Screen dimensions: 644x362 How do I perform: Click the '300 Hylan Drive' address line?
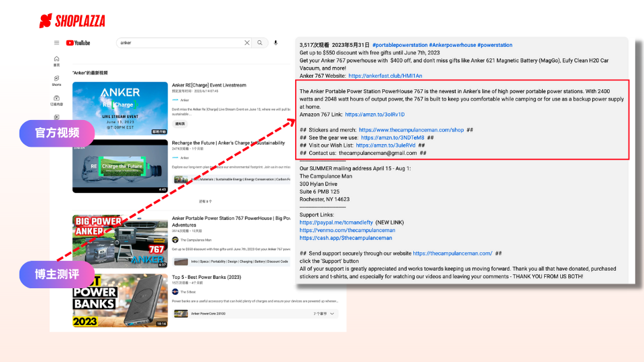pos(318,184)
